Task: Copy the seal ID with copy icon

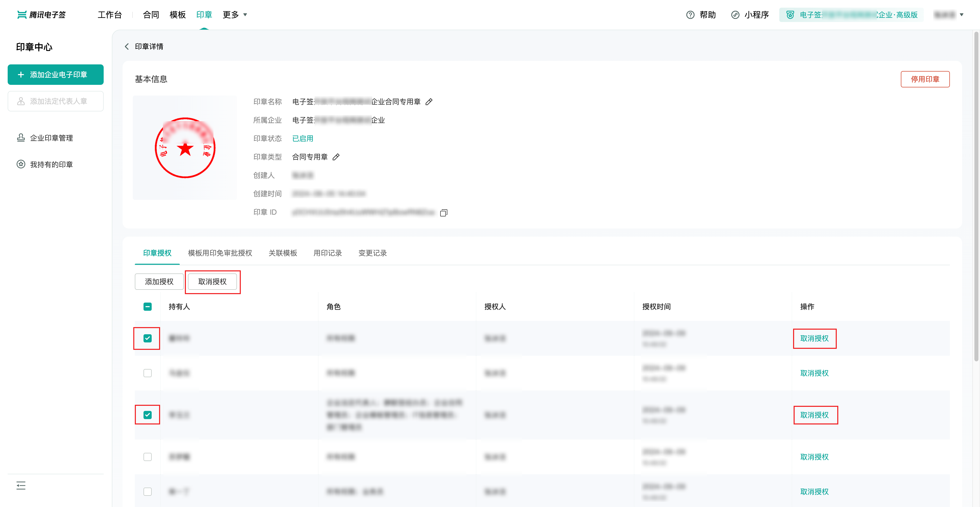Action: click(443, 213)
